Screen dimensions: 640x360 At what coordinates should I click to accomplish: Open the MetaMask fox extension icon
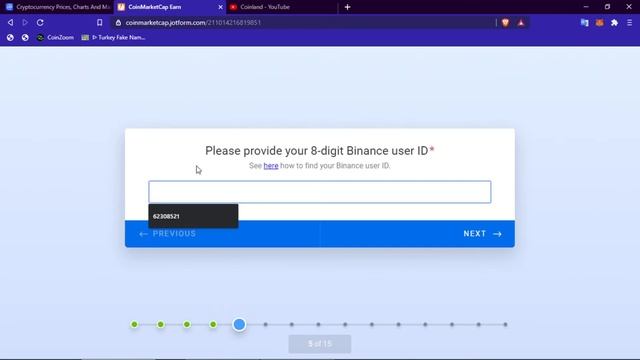point(599,23)
